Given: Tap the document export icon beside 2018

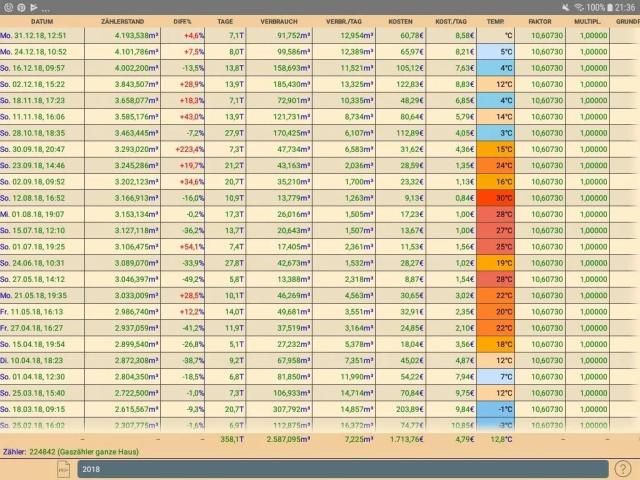Looking at the screenshot, I should (x=62, y=469).
